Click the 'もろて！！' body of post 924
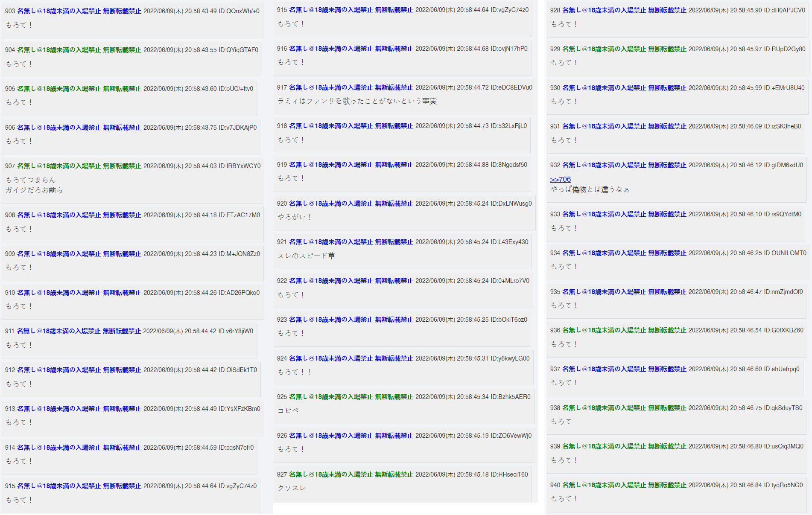 tap(295, 372)
